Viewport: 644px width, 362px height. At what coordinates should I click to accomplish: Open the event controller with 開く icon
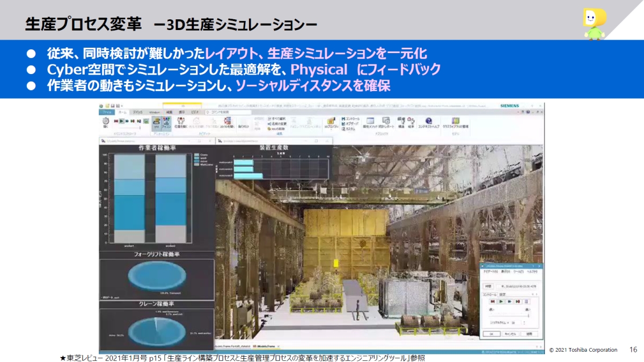coord(106,123)
